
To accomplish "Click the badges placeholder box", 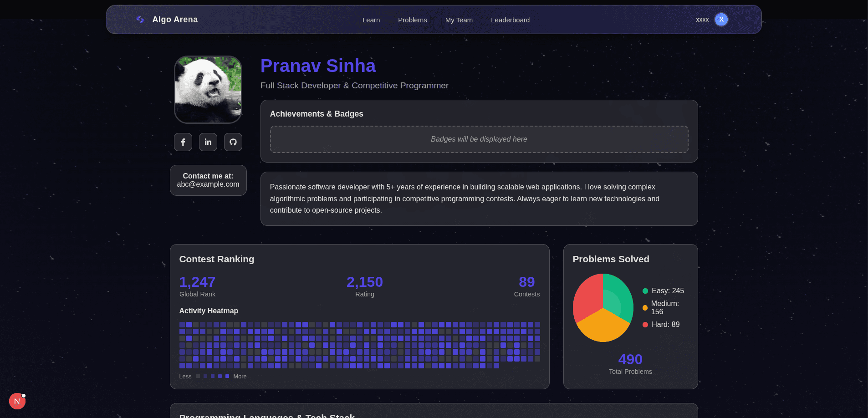I will (479, 139).
